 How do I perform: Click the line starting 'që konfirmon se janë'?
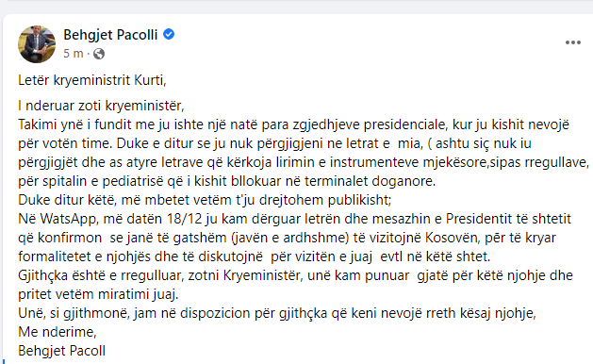[x=287, y=238]
